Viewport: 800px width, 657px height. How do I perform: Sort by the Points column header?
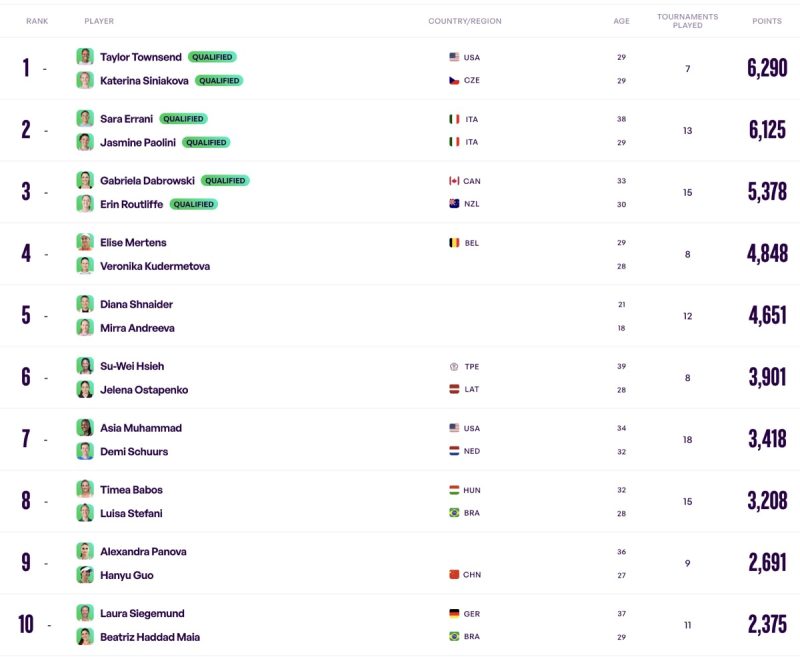pyautogui.click(x=767, y=21)
